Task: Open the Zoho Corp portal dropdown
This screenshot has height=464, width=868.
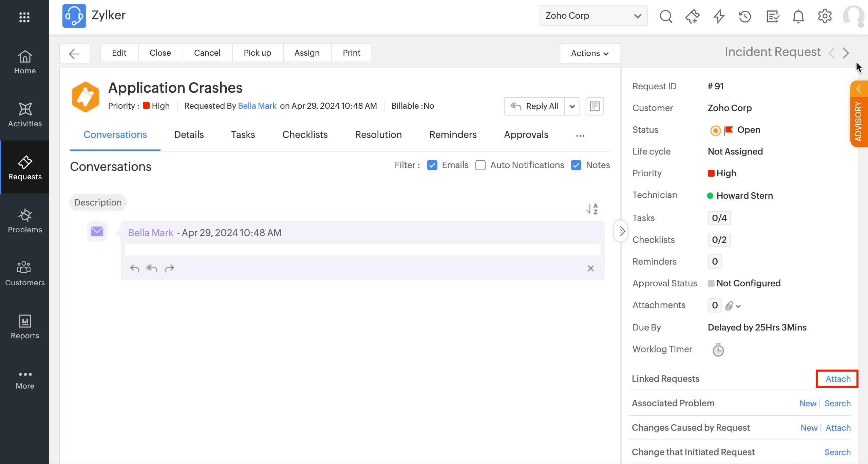Action: coord(593,16)
